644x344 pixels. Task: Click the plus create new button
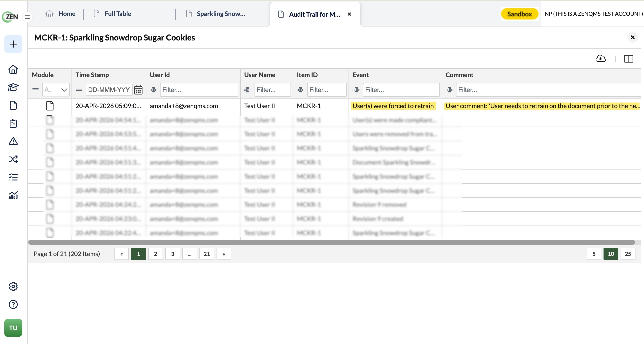pos(13,44)
